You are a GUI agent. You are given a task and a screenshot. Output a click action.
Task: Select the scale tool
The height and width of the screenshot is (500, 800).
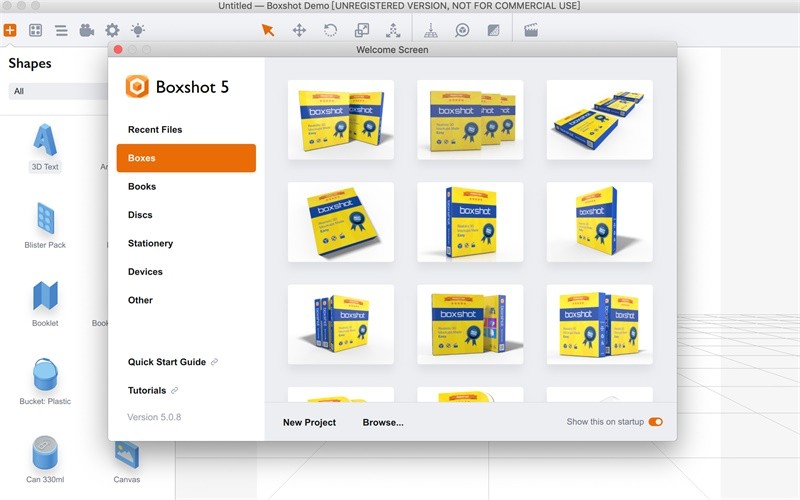coord(362,30)
